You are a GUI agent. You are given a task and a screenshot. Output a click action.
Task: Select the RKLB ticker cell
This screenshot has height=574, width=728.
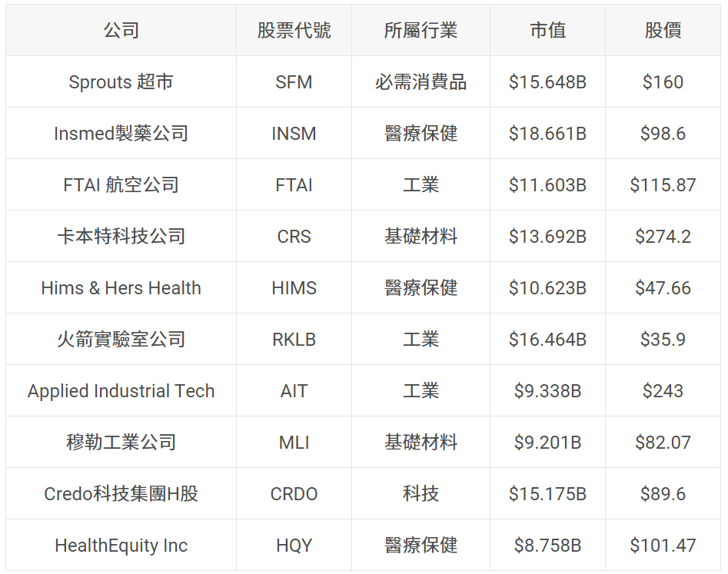(294, 340)
